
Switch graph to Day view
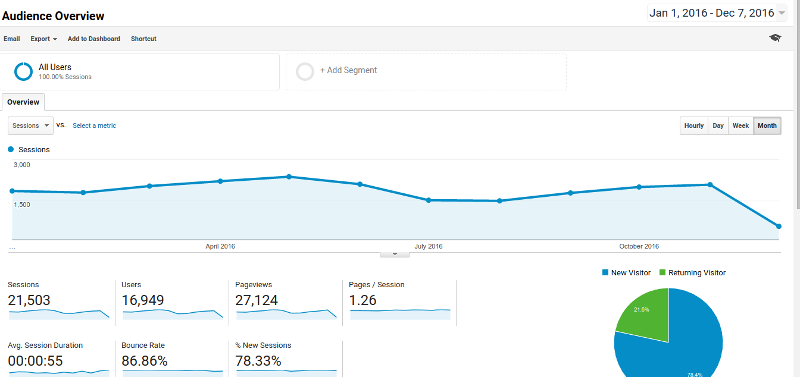(x=718, y=125)
